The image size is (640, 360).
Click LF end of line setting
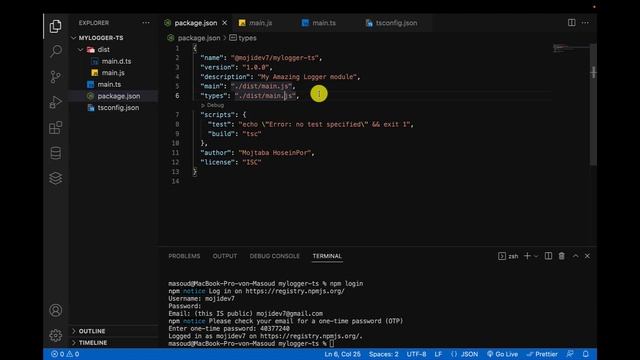(x=438, y=354)
